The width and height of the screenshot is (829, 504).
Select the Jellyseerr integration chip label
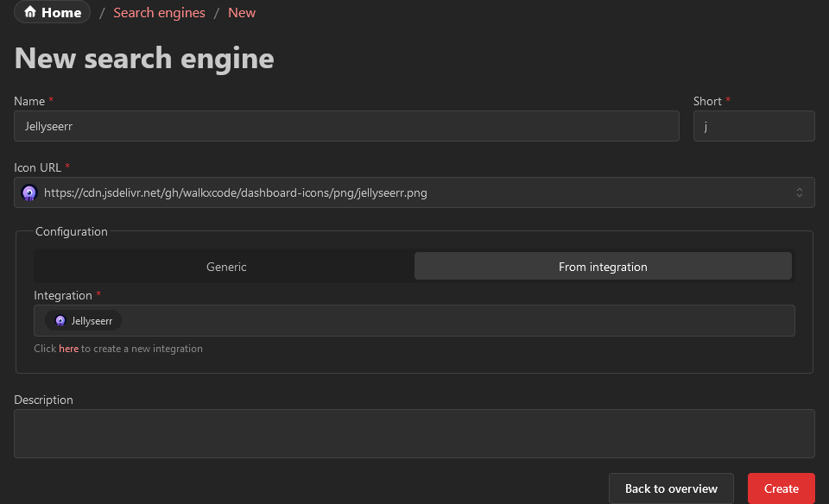pyautogui.click(x=92, y=321)
